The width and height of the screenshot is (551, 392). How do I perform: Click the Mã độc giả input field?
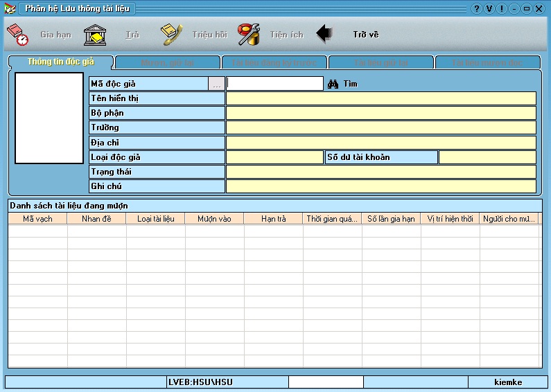pos(275,84)
